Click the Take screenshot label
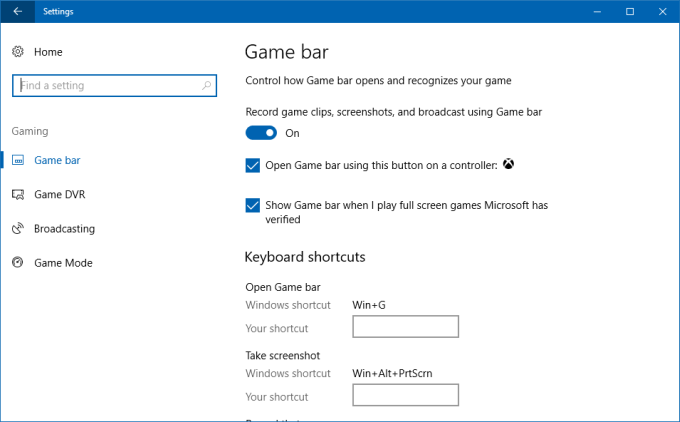 pyautogui.click(x=283, y=356)
